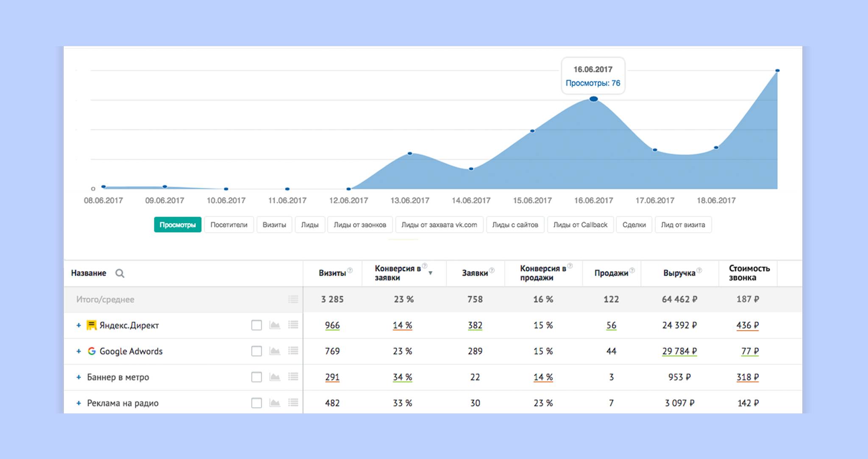Check the Яндекс.Директ row checkbox
The width and height of the screenshot is (868, 459).
point(256,325)
